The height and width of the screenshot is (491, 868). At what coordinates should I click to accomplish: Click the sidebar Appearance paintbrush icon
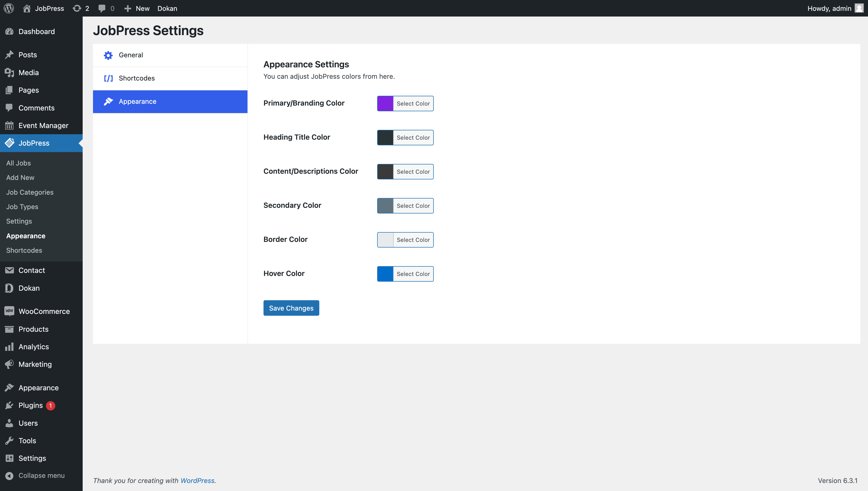click(10, 387)
